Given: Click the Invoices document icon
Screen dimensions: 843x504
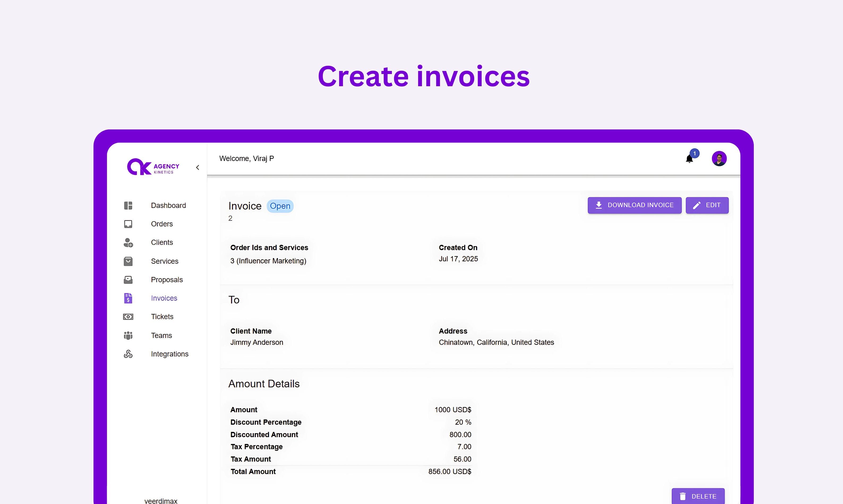Looking at the screenshot, I should 128,298.
